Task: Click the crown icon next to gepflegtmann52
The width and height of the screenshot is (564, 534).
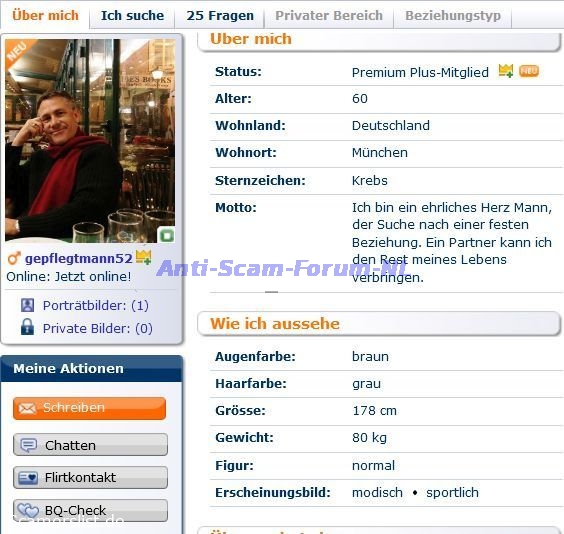Action: coord(143,257)
